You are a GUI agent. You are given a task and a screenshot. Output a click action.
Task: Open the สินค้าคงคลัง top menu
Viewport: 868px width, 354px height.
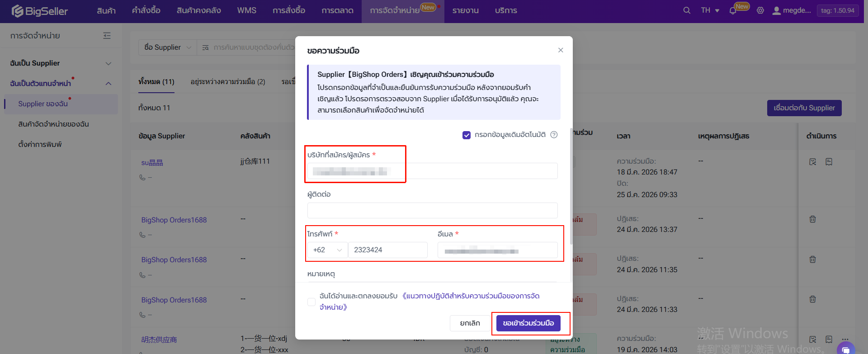coord(199,10)
